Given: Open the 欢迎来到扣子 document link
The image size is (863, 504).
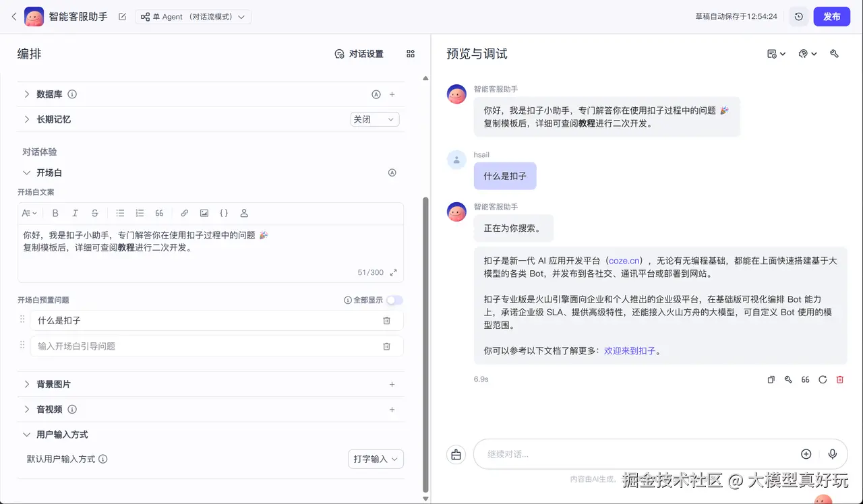Looking at the screenshot, I should click(630, 351).
